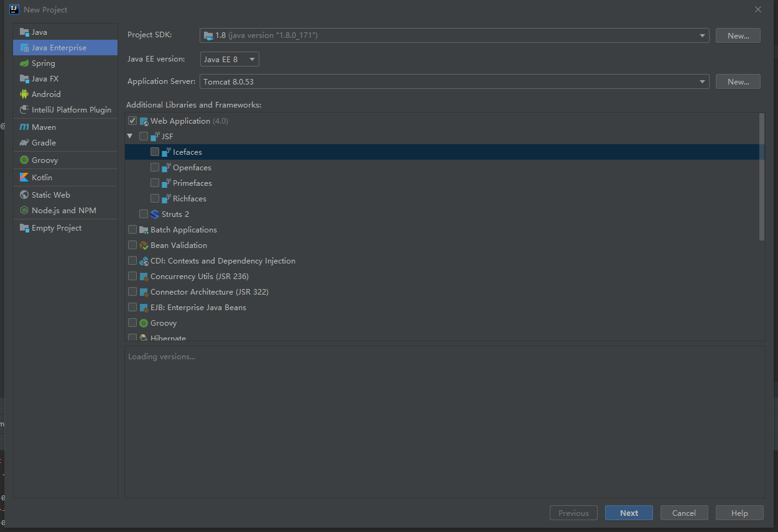
Task: Click the Concurrency Utils icon
Action: (144, 277)
